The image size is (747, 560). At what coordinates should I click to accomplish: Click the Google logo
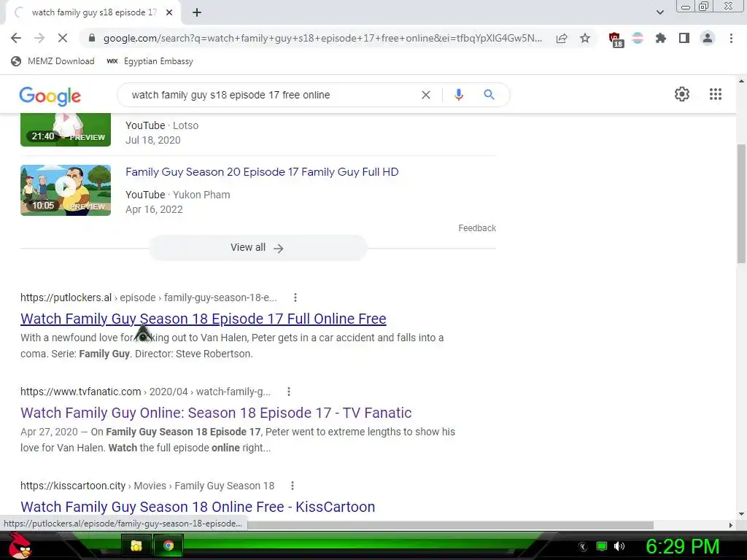click(x=50, y=96)
